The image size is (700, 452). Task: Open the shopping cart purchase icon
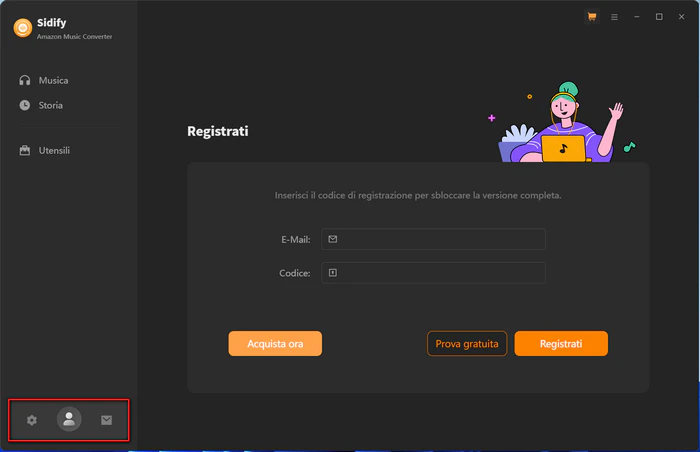[x=592, y=17]
